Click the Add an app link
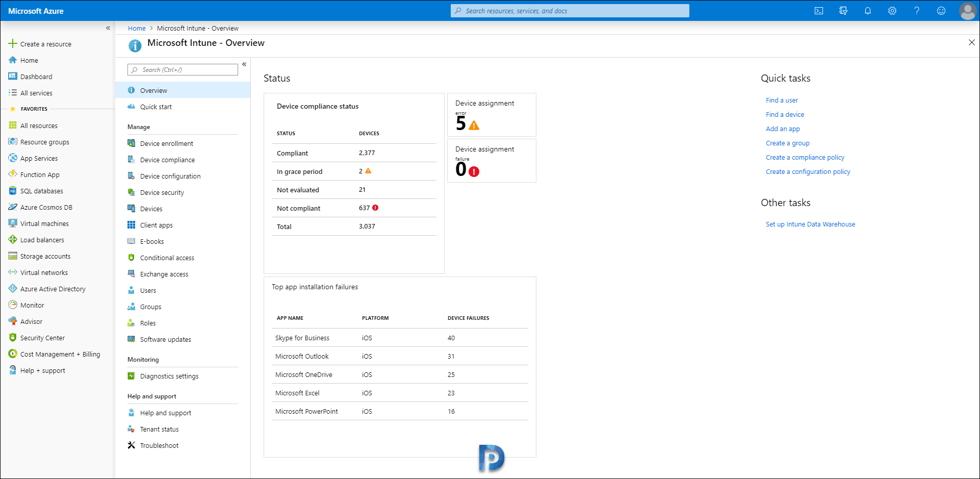 [783, 129]
